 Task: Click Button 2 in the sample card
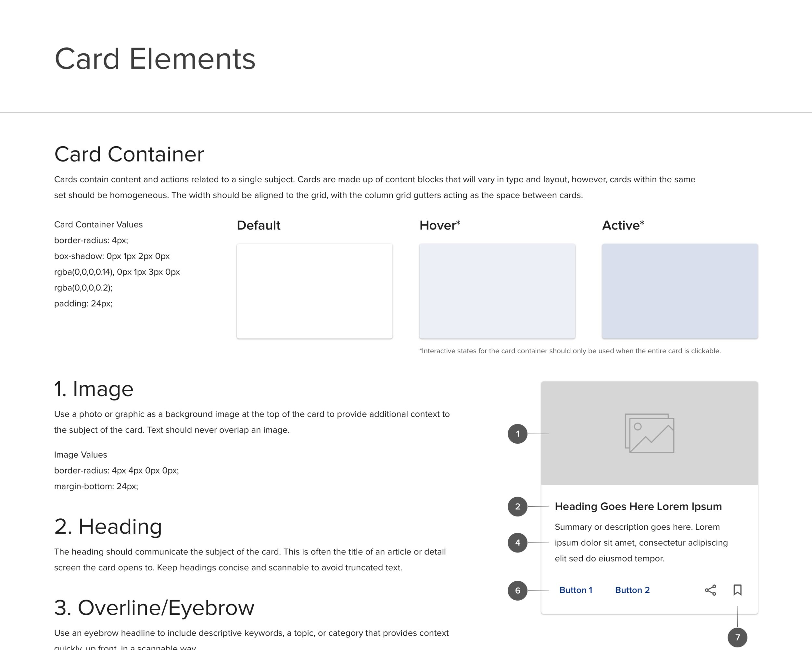[x=632, y=590]
